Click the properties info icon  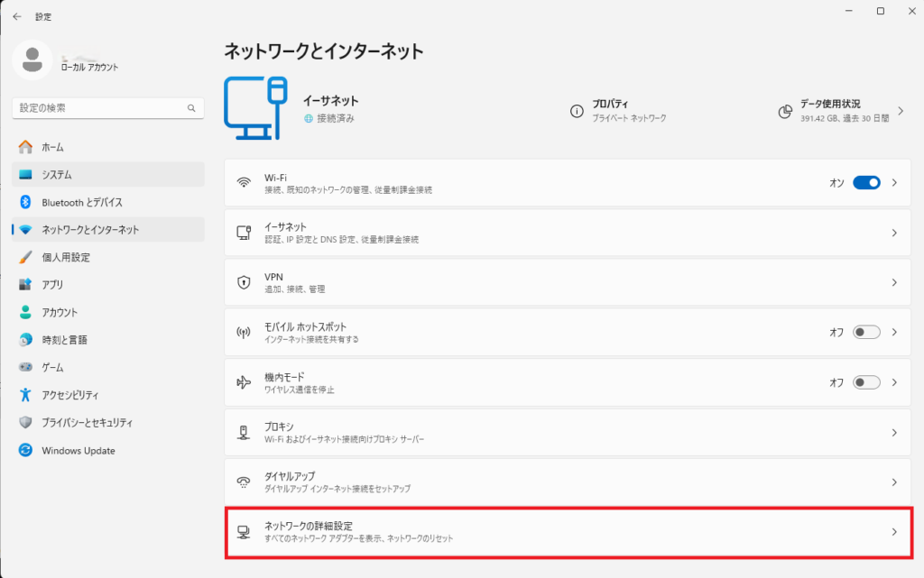(x=577, y=111)
